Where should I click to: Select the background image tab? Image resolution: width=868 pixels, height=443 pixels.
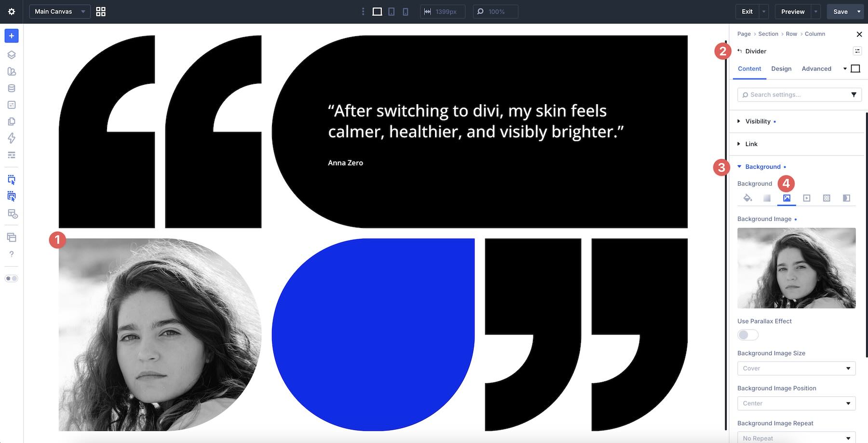pyautogui.click(x=787, y=198)
